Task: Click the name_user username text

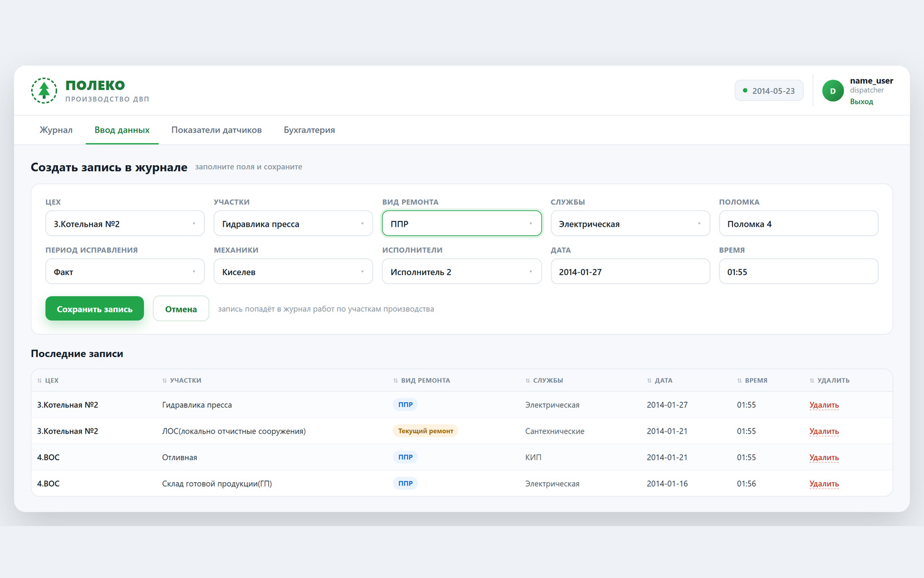Action: click(x=872, y=81)
